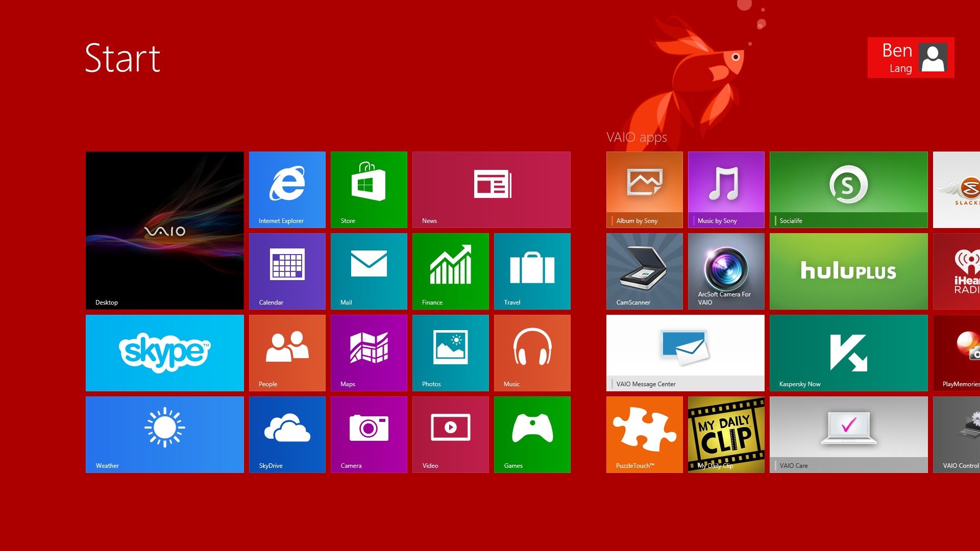The image size is (980, 551).
Task: Open the Desktop tile with VAIO wallpaper
Action: point(165,231)
